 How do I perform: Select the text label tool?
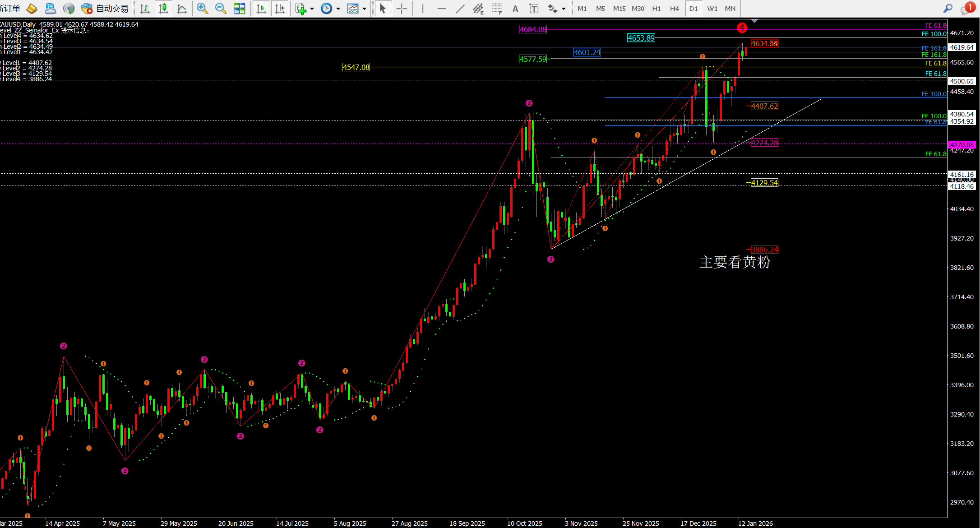click(x=534, y=8)
